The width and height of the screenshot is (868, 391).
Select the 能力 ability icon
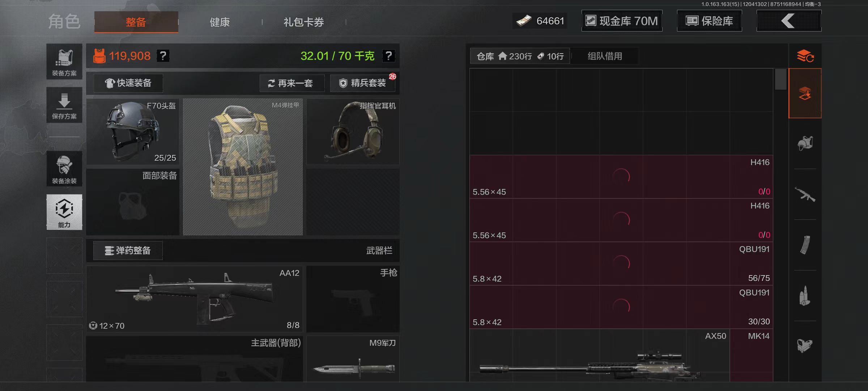pyautogui.click(x=64, y=212)
